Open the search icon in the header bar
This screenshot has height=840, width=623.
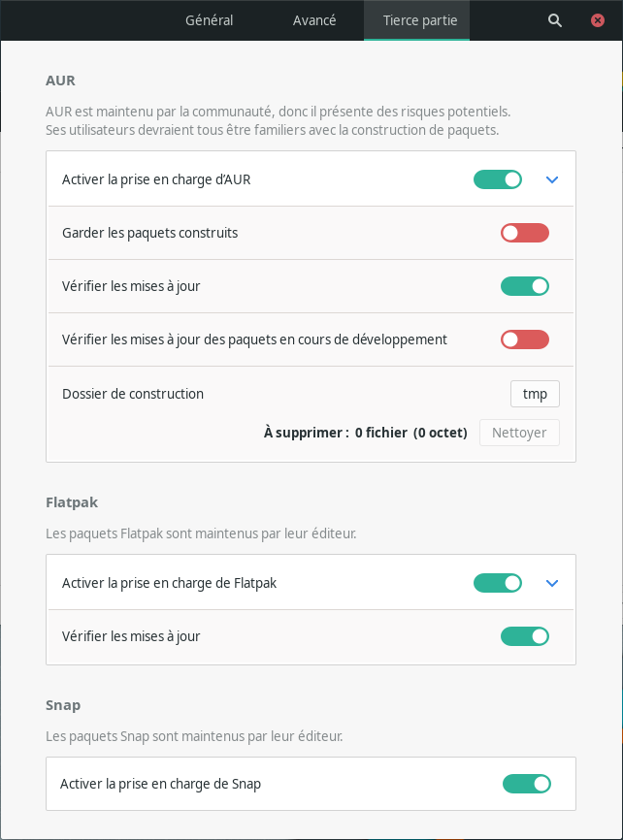[x=554, y=19]
